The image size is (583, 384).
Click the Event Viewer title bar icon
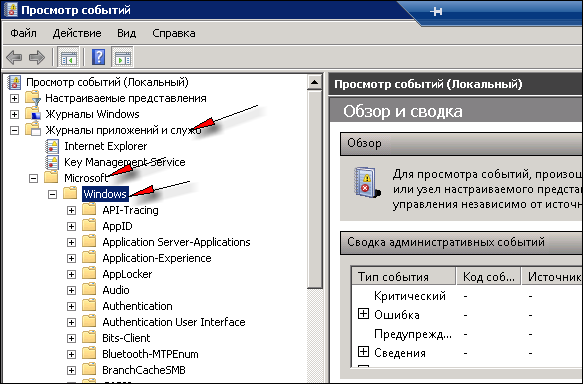12,9
